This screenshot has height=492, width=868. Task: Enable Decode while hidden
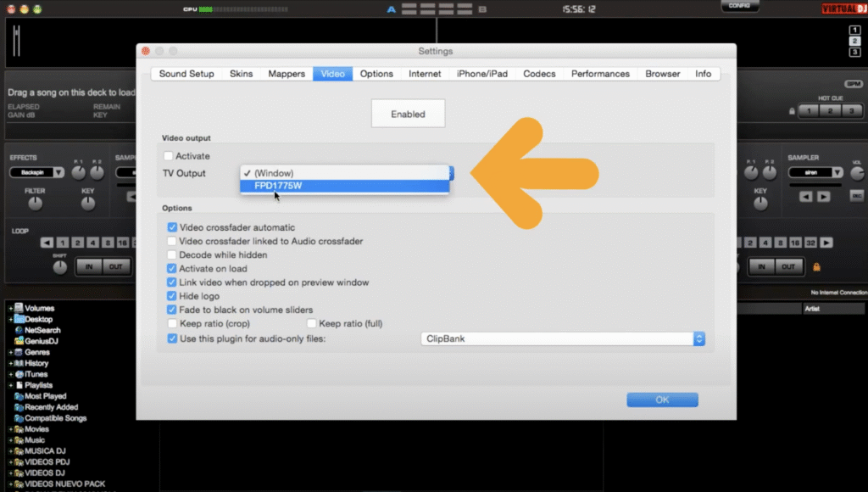pos(172,254)
